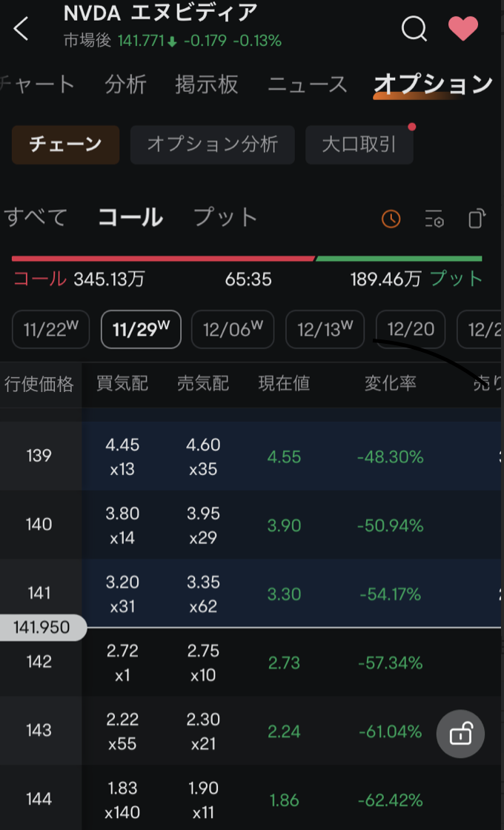Select the プット filter
The image size is (504, 830).
(x=225, y=218)
